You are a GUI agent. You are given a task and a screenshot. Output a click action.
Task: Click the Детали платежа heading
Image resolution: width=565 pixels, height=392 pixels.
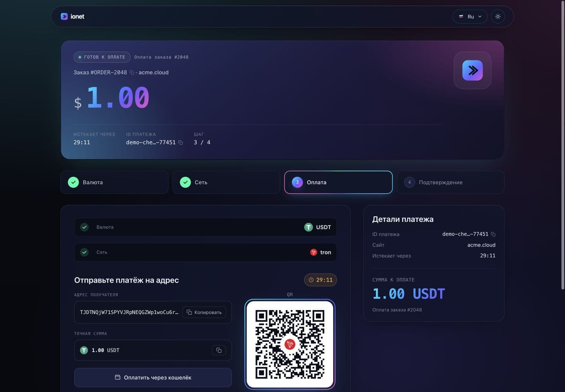pos(403,220)
